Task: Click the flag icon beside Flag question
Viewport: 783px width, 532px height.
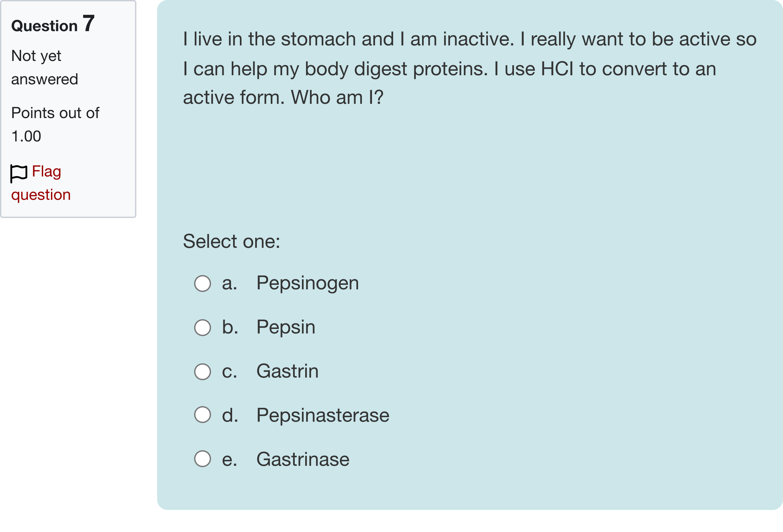Action: 19,172
